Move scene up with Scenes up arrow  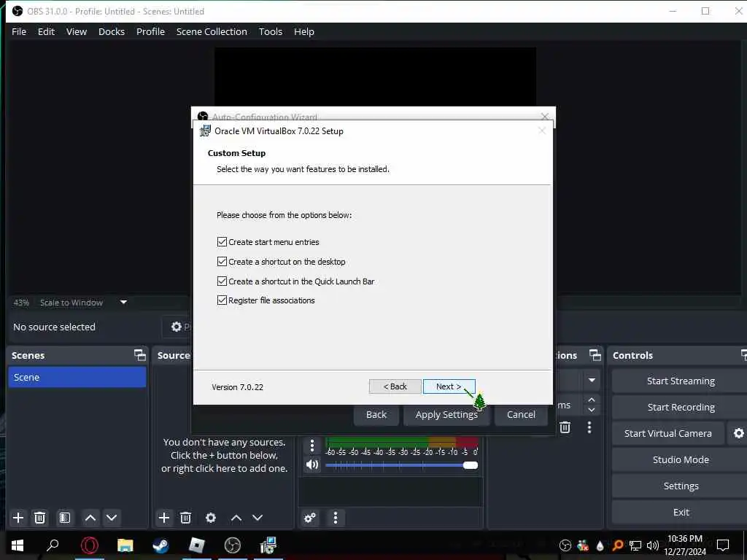(90, 518)
